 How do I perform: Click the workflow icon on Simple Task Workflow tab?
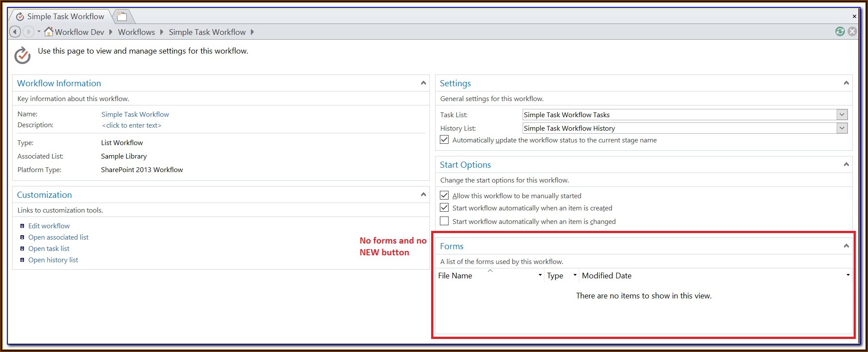pyautogui.click(x=20, y=17)
